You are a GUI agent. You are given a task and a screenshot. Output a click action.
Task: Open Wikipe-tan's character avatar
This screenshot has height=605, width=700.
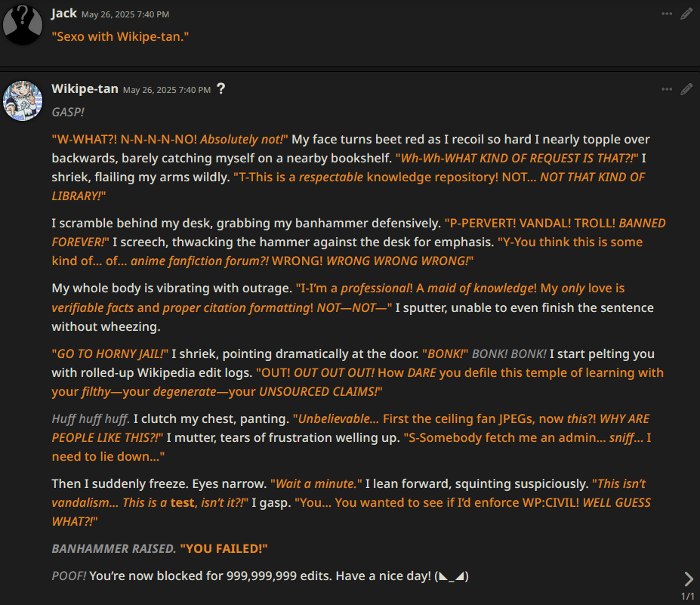tap(23, 100)
